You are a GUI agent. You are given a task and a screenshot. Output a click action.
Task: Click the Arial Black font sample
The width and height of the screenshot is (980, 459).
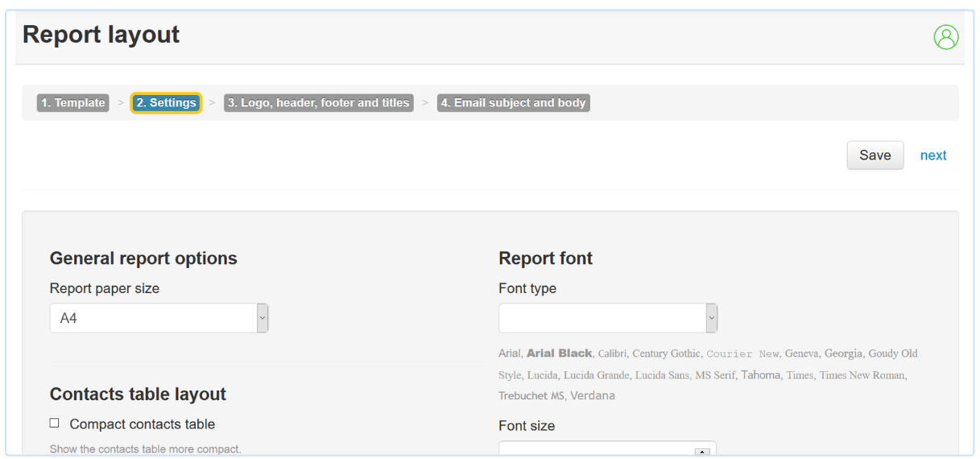[559, 354]
